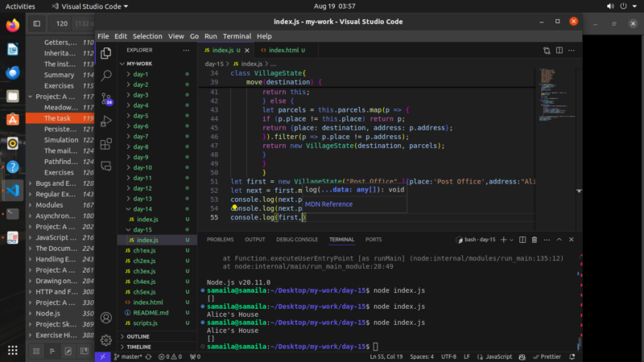Open the editor More Actions ellipsis
Image resolution: width=644 pixels, height=362 pixels.
(x=572, y=50)
